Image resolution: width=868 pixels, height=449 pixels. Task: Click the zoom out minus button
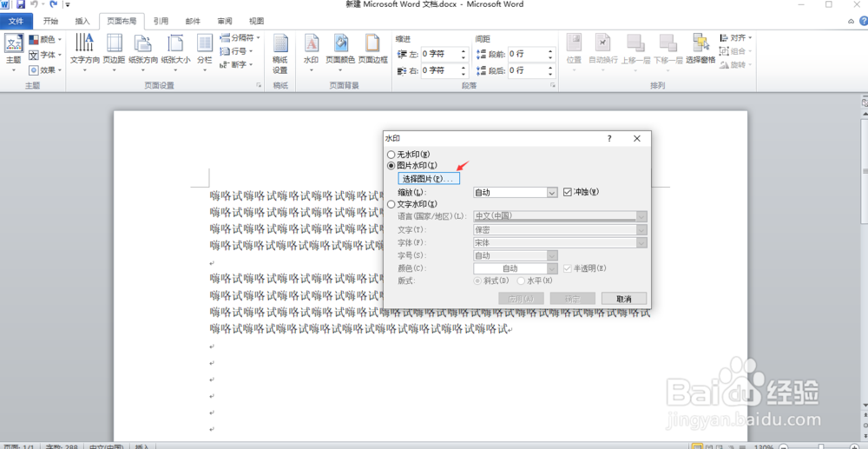784,446
